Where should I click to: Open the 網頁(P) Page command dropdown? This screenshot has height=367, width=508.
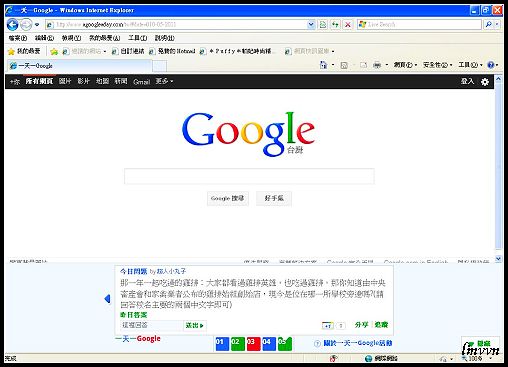(x=405, y=65)
